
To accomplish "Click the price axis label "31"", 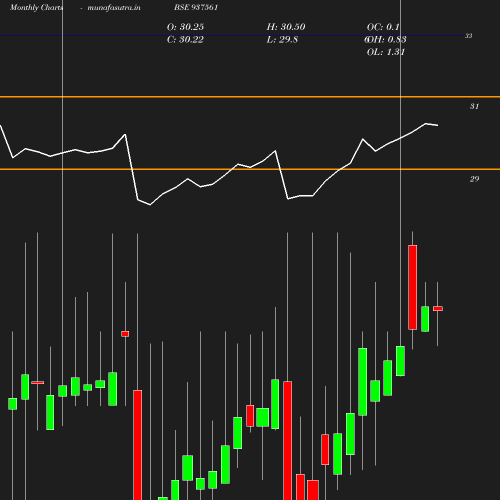I will click(474, 106).
